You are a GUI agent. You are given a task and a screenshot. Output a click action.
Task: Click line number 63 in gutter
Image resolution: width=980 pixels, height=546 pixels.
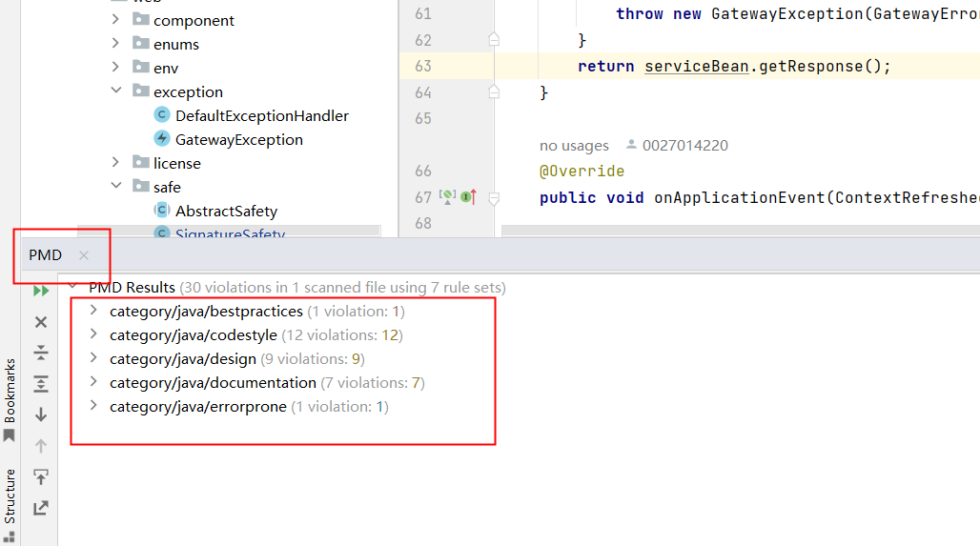coord(423,66)
